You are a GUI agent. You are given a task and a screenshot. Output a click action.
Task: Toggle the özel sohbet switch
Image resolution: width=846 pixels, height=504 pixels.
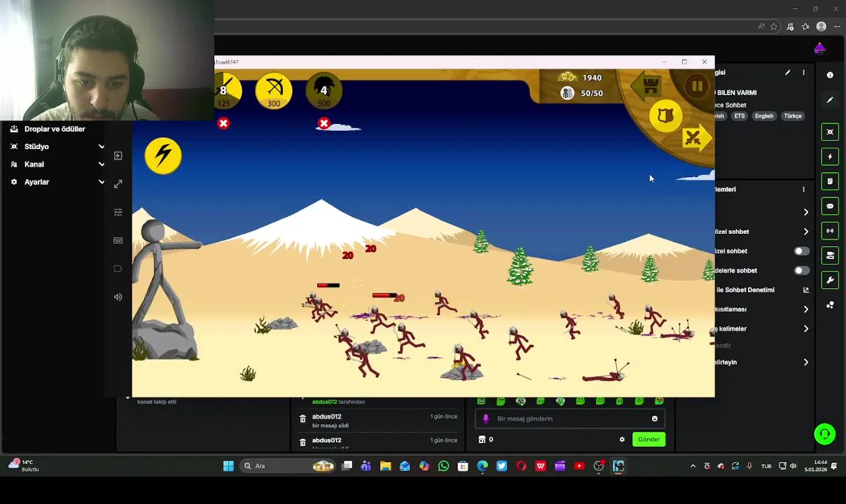(801, 251)
